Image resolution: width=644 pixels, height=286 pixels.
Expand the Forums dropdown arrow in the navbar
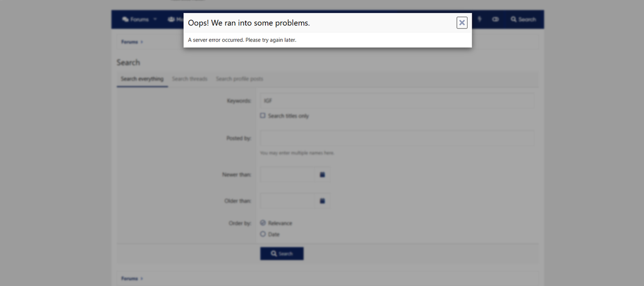(x=155, y=19)
